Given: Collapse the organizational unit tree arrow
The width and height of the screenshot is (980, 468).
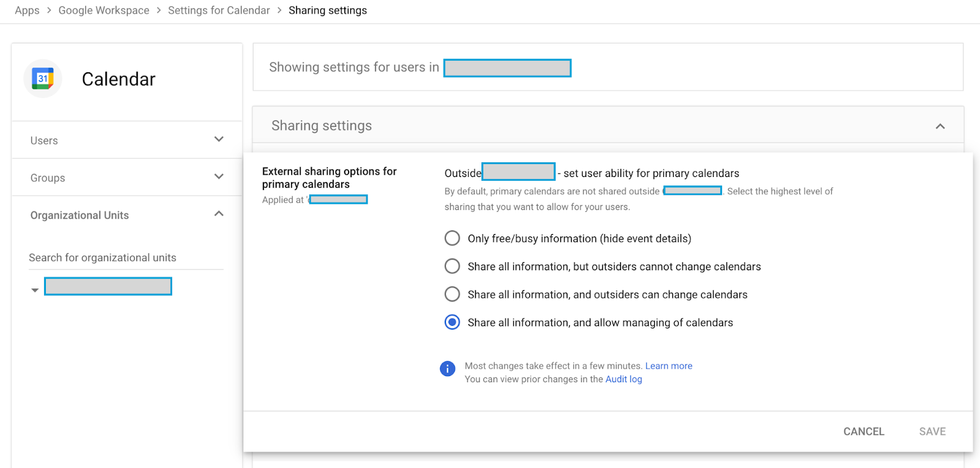Looking at the screenshot, I should coord(35,290).
